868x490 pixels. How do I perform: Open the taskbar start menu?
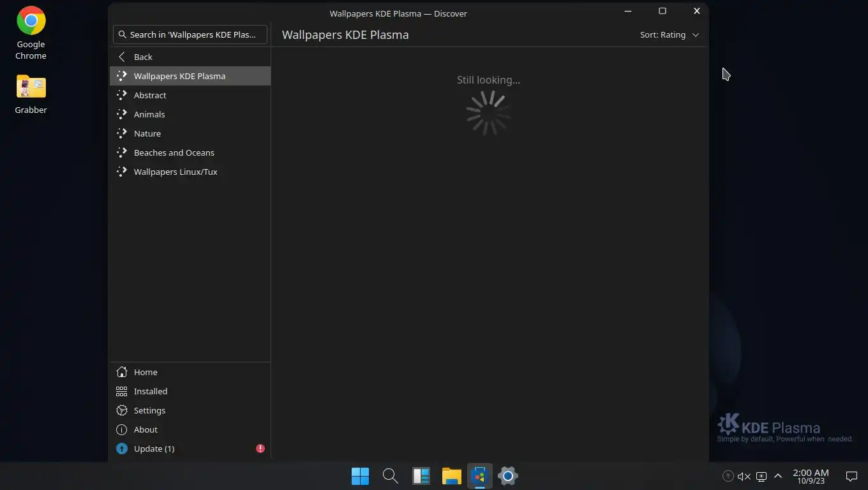pyautogui.click(x=360, y=476)
